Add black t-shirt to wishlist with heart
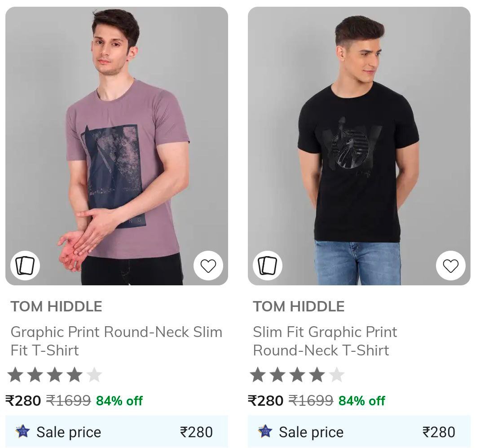The width and height of the screenshot is (480, 448). [x=450, y=266]
